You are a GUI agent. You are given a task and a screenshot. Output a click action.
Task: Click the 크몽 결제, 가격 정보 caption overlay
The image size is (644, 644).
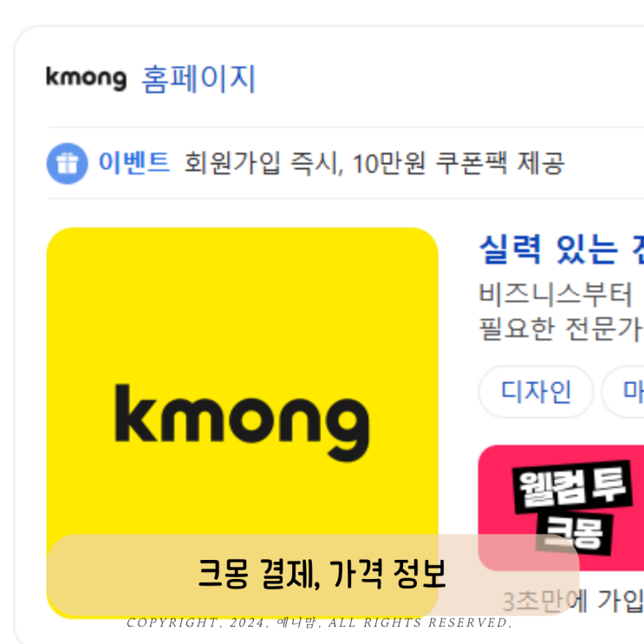[x=313, y=574]
